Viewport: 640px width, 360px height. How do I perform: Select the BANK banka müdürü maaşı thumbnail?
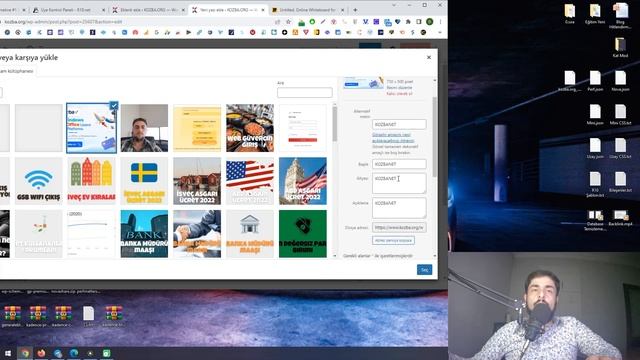point(144,234)
